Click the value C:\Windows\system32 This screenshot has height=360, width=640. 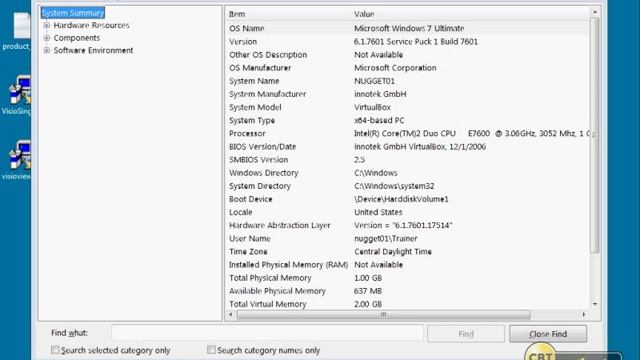point(394,186)
